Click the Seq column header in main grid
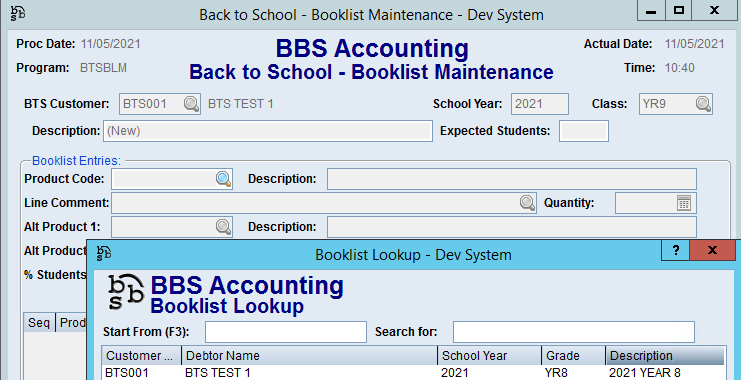The height and width of the screenshot is (380, 741). click(x=40, y=323)
